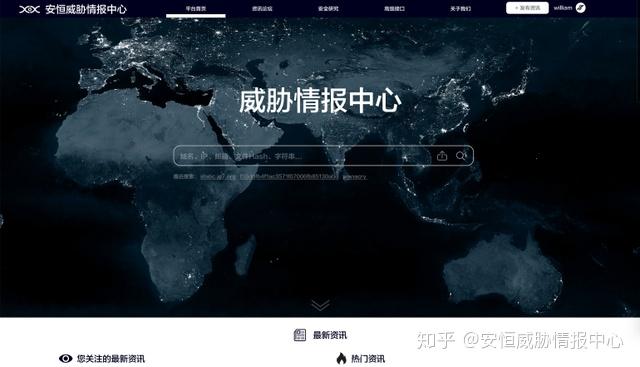Open the william username menu
The width and height of the screenshot is (640, 367).
tap(563, 8)
